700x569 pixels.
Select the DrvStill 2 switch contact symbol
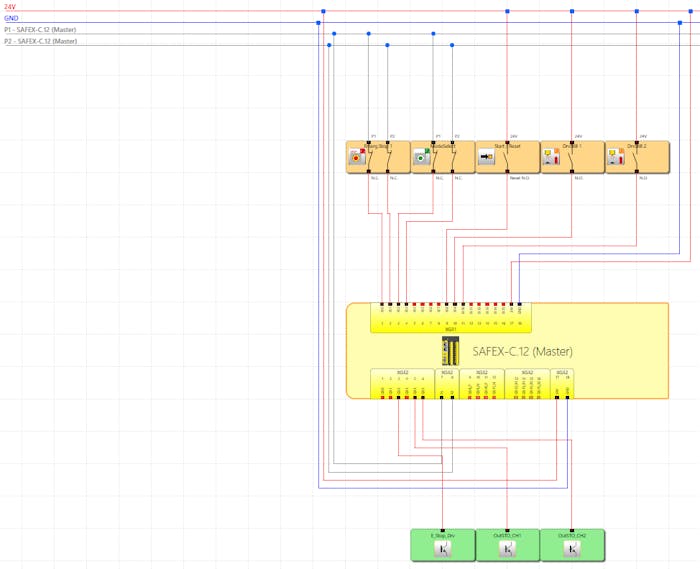(636, 157)
